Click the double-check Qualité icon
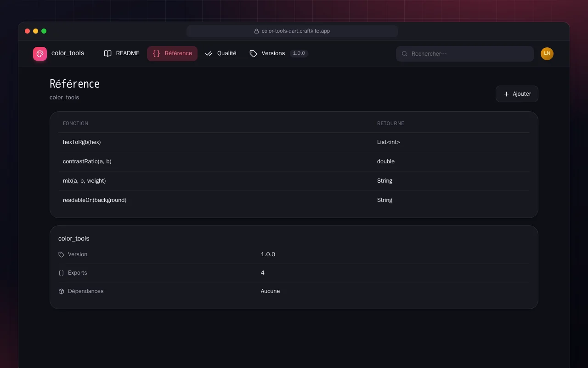Screen dimensions: 588x368 [209, 53]
